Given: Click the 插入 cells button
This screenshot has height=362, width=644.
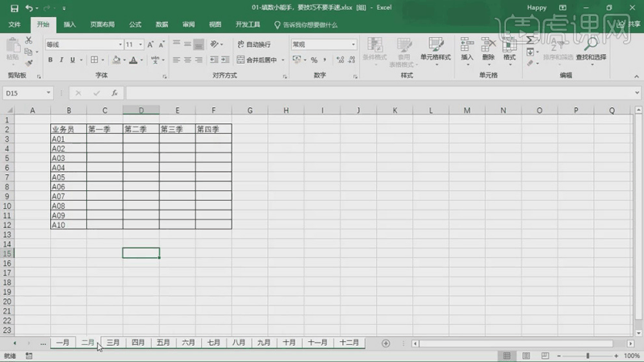Looking at the screenshot, I should point(466,50).
